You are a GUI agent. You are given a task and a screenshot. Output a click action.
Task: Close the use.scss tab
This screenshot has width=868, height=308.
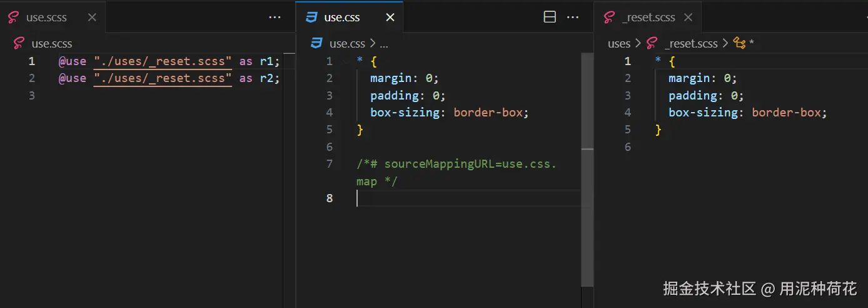click(x=92, y=18)
